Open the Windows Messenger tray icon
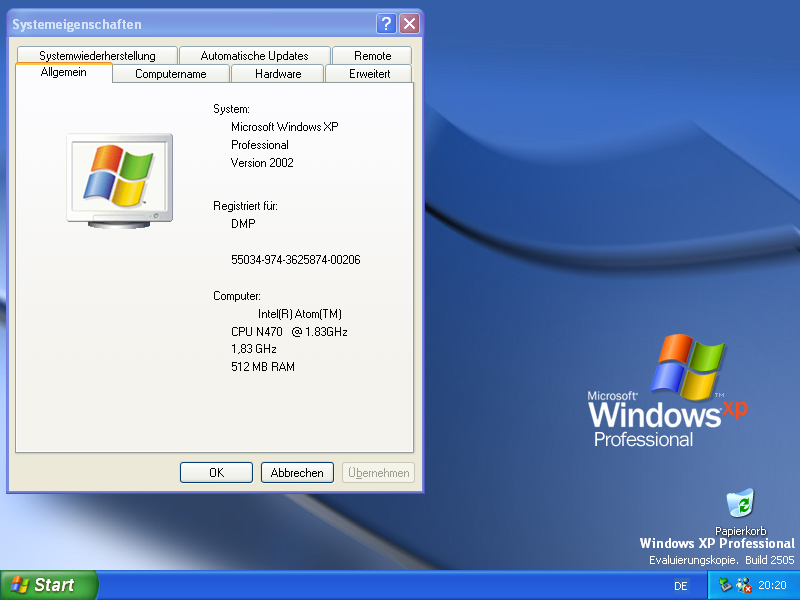The height and width of the screenshot is (600, 800). tap(744, 585)
